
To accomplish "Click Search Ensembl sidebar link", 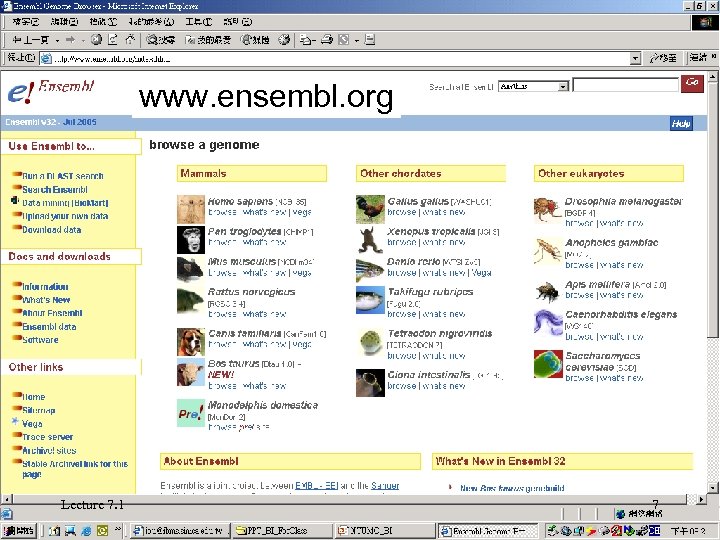I will click(55, 190).
